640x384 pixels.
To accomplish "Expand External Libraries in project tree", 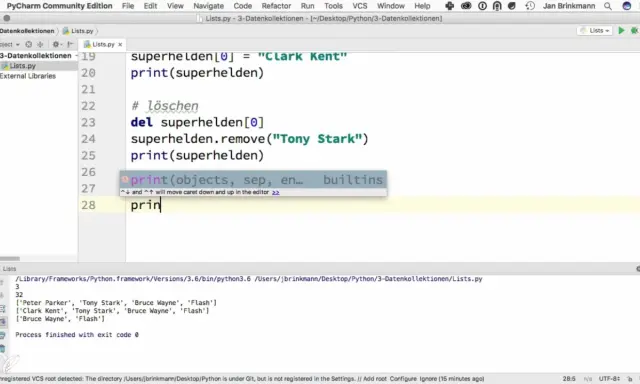I will pos(28,76).
